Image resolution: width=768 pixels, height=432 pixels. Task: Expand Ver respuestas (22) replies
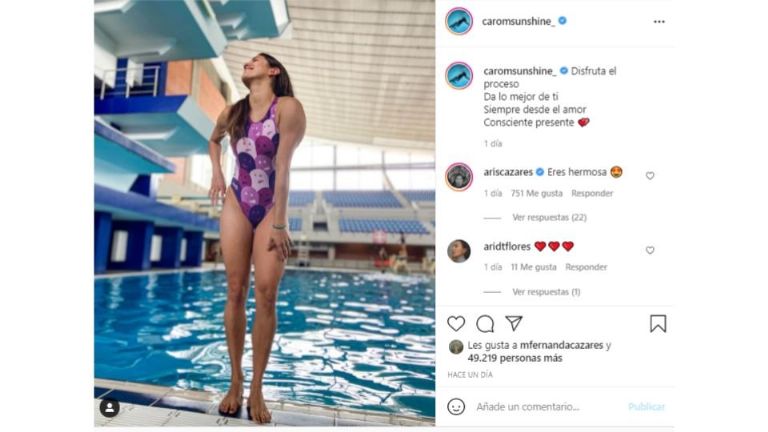549,217
